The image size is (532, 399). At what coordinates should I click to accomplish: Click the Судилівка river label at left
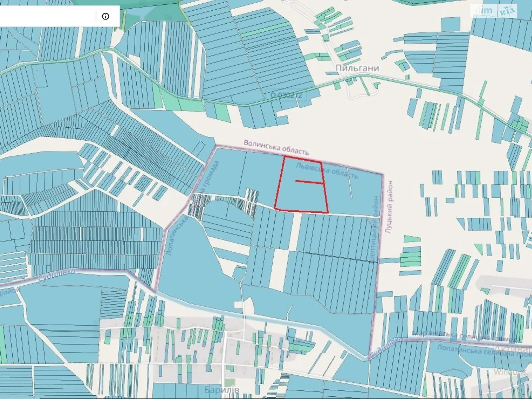[57, 276]
